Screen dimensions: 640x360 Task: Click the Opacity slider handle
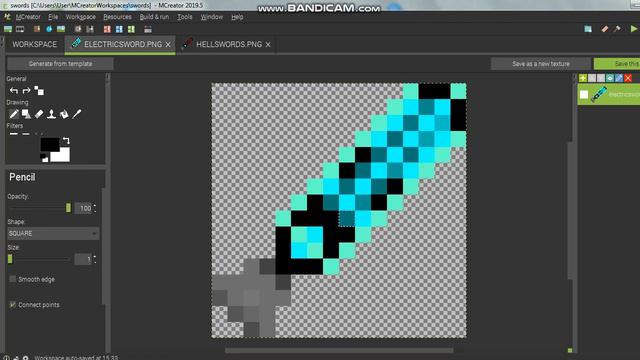(68, 208)
